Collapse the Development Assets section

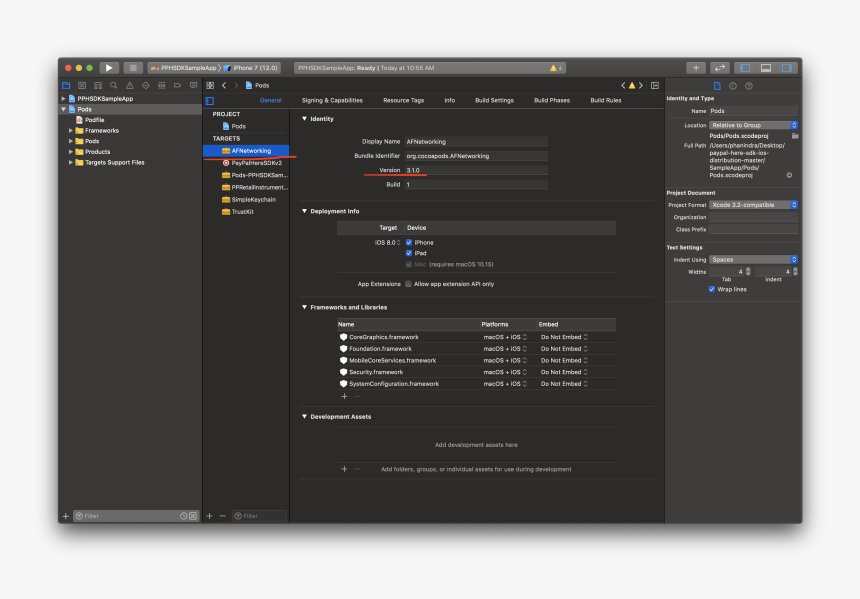tap(304, 416)
